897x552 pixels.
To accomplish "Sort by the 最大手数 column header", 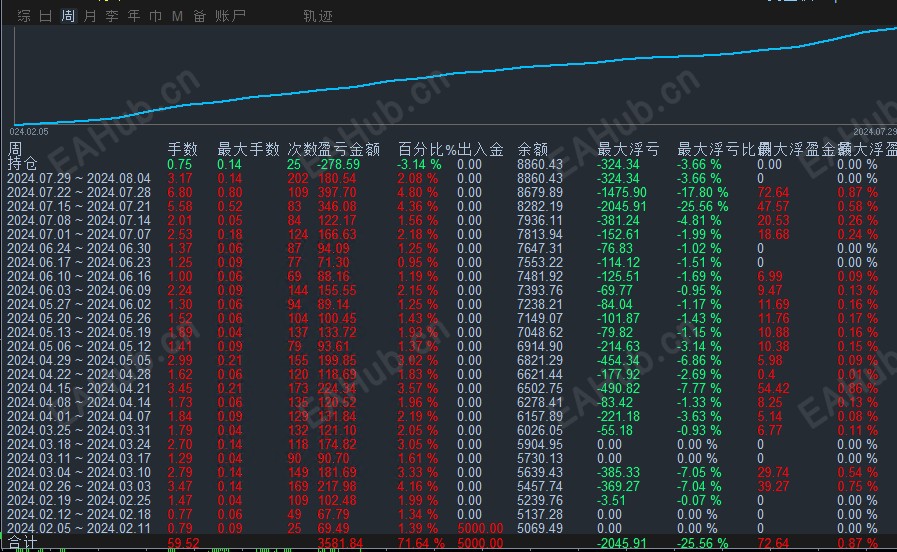I will [x=248, y=150].
